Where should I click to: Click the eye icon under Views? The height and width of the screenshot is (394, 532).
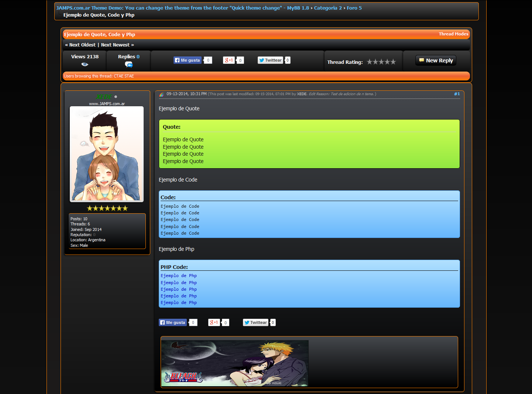85,64
